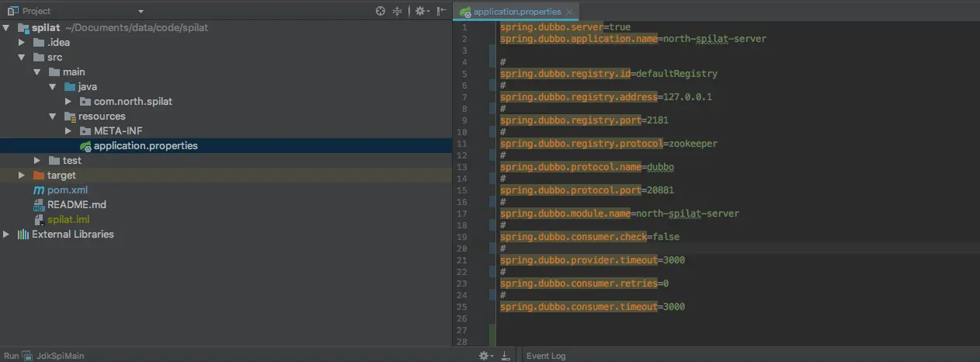This screenshot has width=980, height=362.
Task: Collapse the resources folder arrow
Action: click(x=53, y=116)
